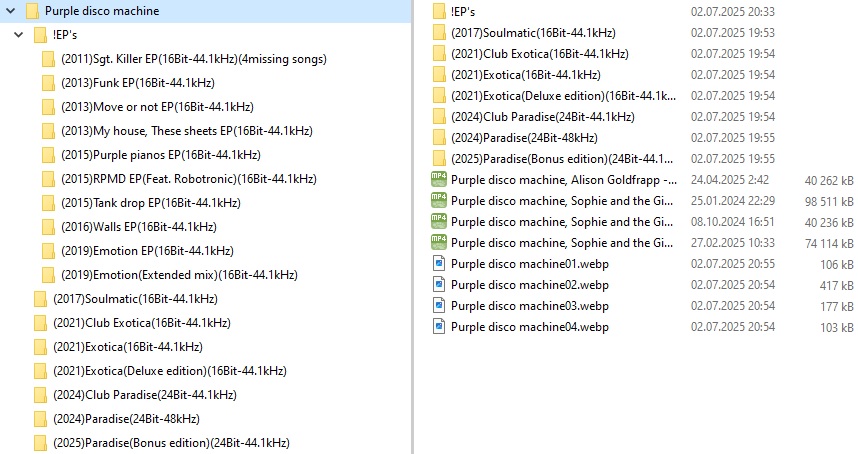Collapse the Purple disco machine tree node
Image resolution: width=858 pixels, height=454 pixels.
[x=10, y=10]
